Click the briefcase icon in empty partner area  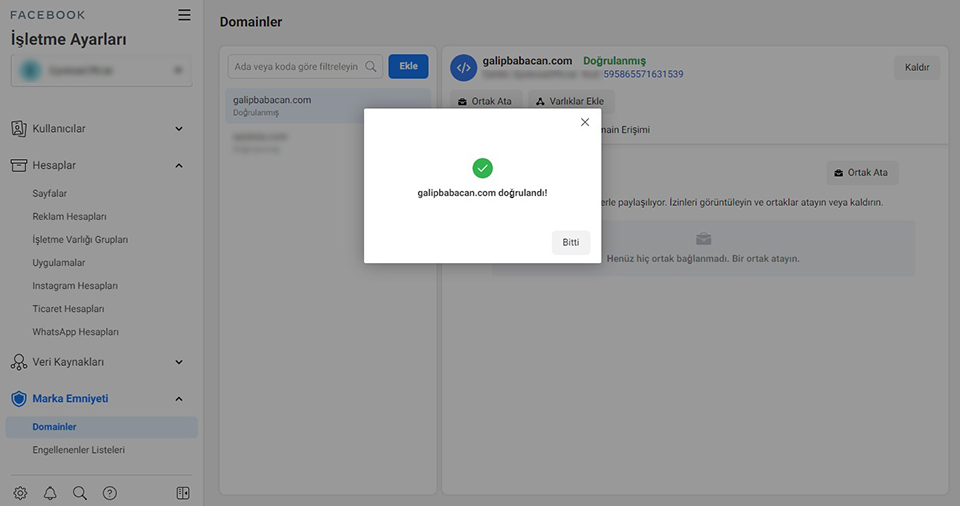point(703,238)
